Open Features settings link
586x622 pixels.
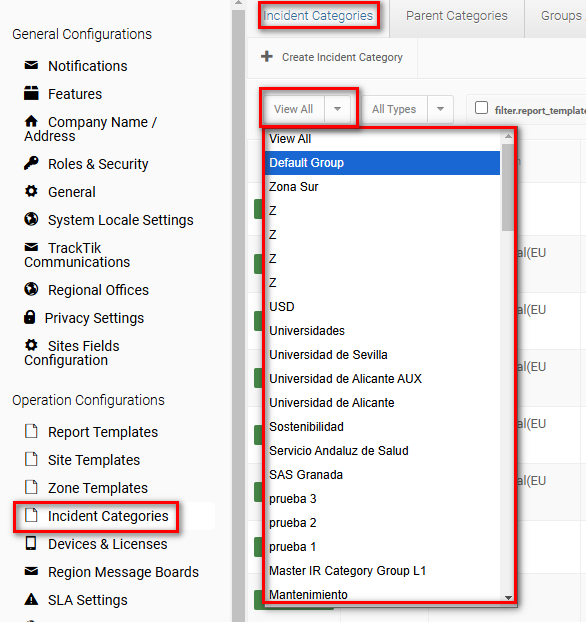pos(75,94)
